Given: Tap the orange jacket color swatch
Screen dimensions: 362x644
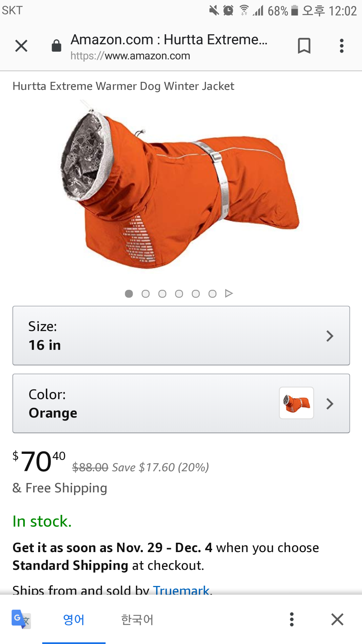Looking at the screenshot, I should pyautogui.click(x=297, y=403).
